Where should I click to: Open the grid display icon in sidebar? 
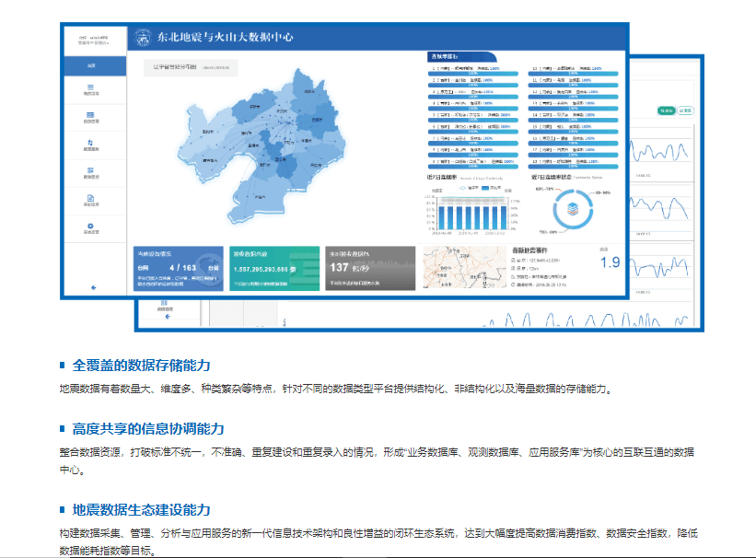click(90, 170)
